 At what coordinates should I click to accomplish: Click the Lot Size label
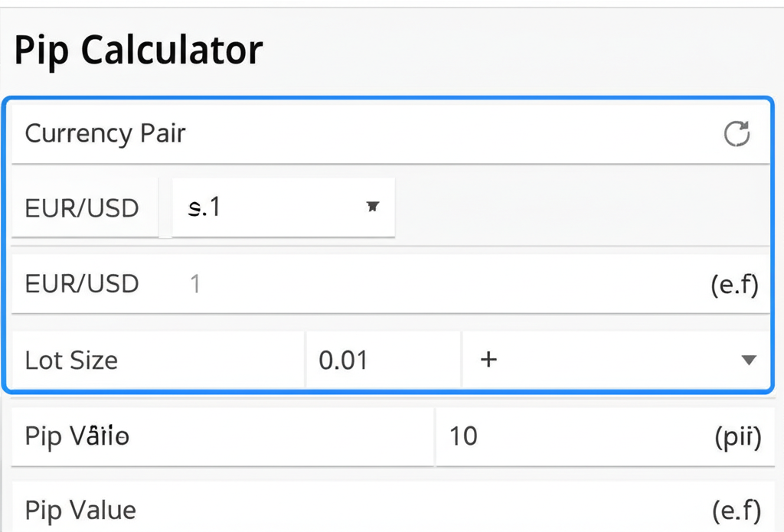tap(71, 360)
